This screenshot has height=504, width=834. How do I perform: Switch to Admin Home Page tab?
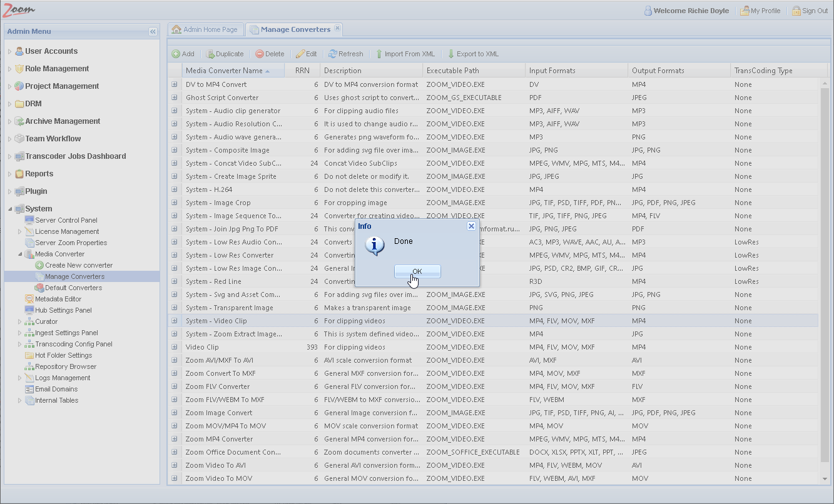coord(205,29)
